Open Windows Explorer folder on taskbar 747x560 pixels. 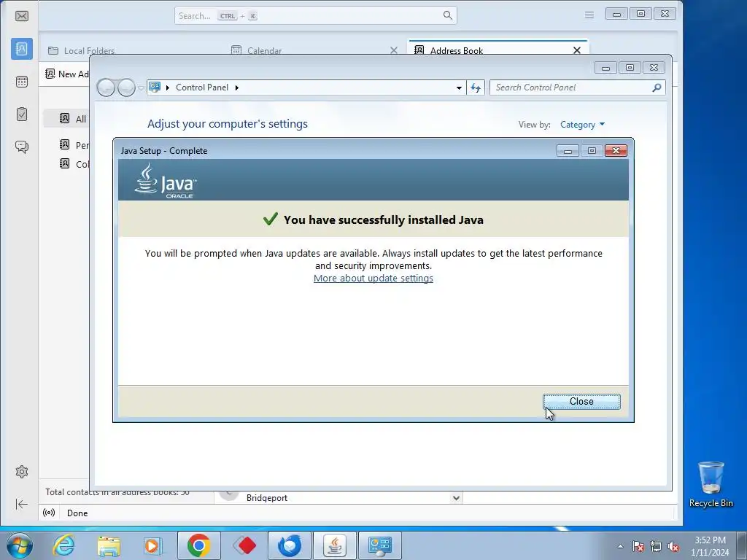point(109,545)
